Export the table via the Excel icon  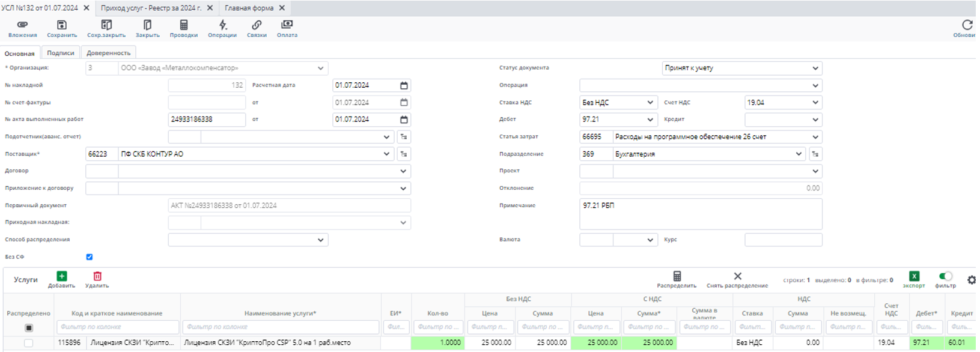914,276
